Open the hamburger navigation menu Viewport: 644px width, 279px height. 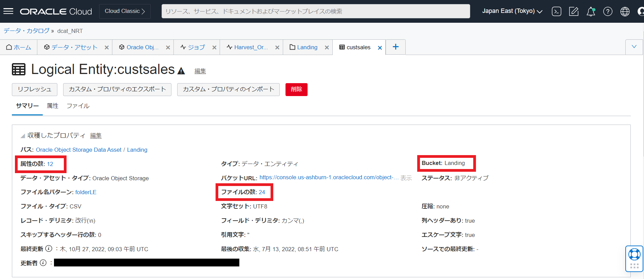pyautogui.click(x=8, y=11)
